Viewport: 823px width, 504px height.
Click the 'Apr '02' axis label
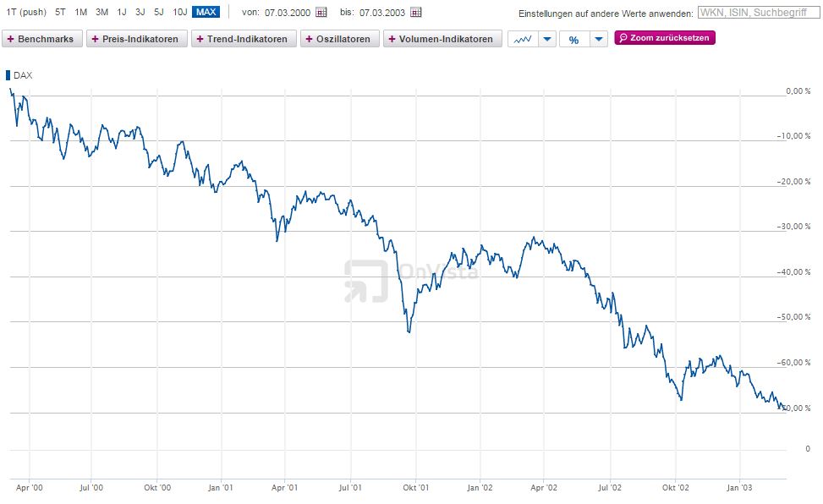[x=544, y=488]
